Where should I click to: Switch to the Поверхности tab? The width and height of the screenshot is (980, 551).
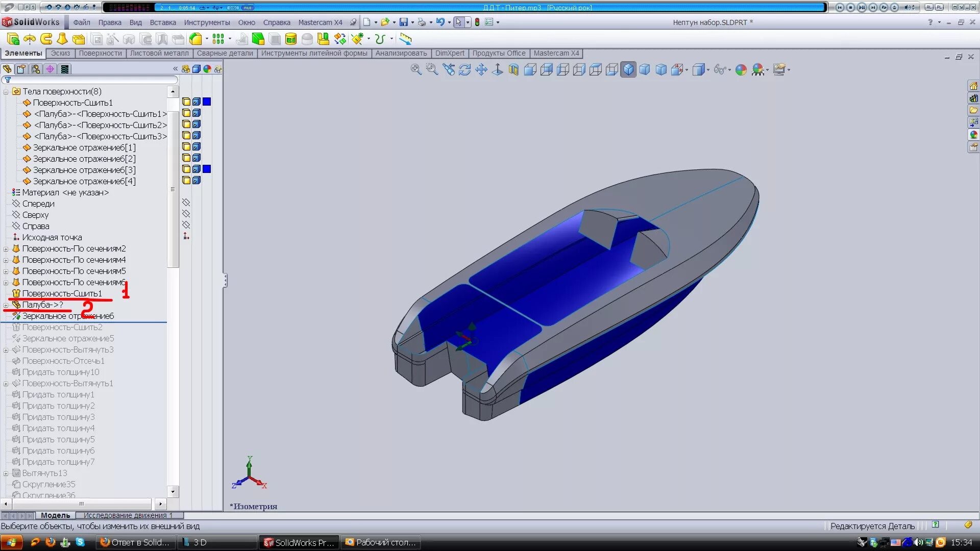[x=100, y=53]
